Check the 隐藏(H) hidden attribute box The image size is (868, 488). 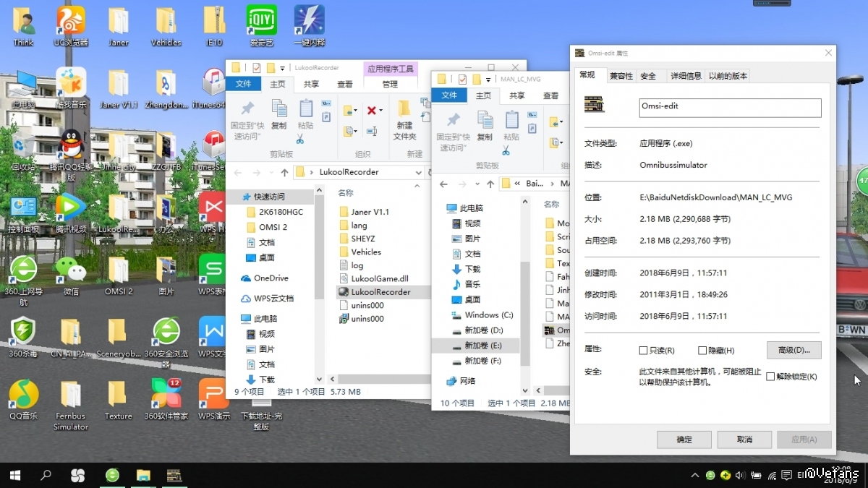(x=702, y=351)
